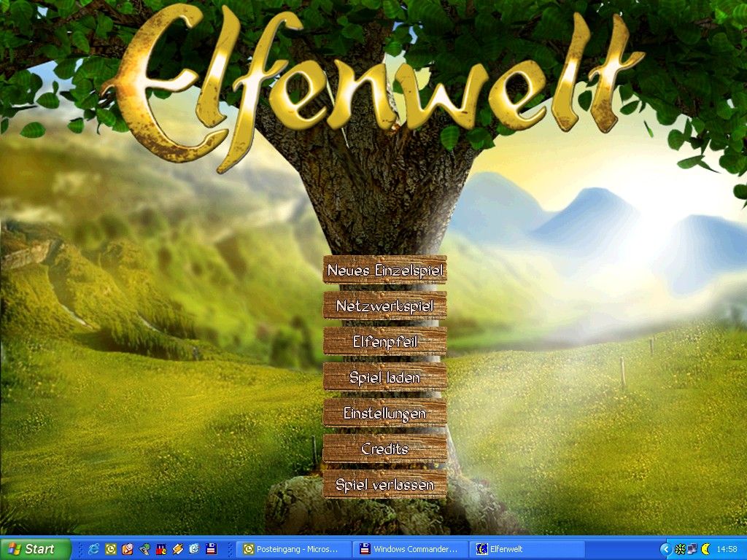Open the Windows Start menu

tap(36, 549)
